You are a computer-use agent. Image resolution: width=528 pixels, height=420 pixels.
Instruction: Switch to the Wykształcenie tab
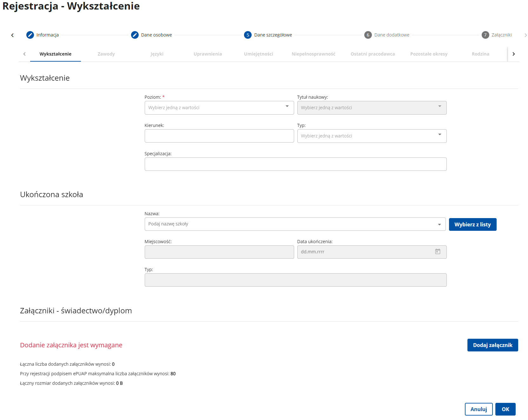pyautogui.click(x=56, y=54)
